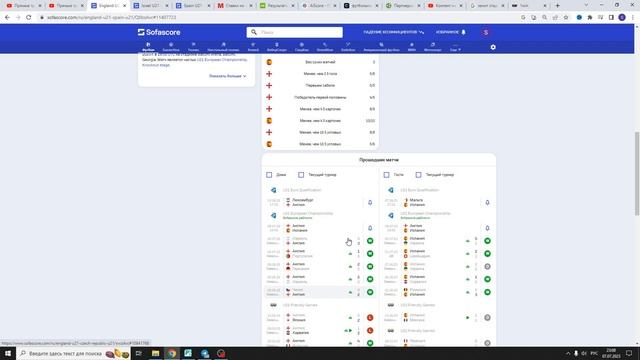
Task: Click green win badge for Румыния–Испания match
Action: 487,292
